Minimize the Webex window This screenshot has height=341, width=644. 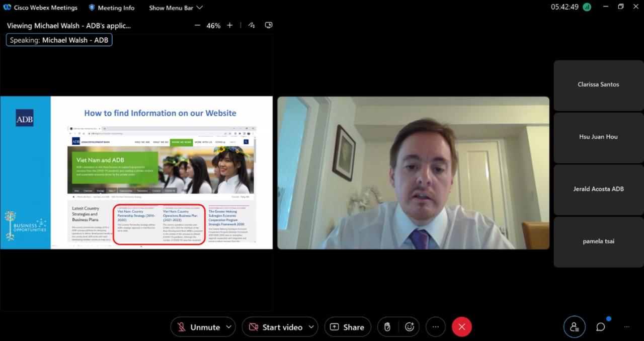(x=605, y=7)
